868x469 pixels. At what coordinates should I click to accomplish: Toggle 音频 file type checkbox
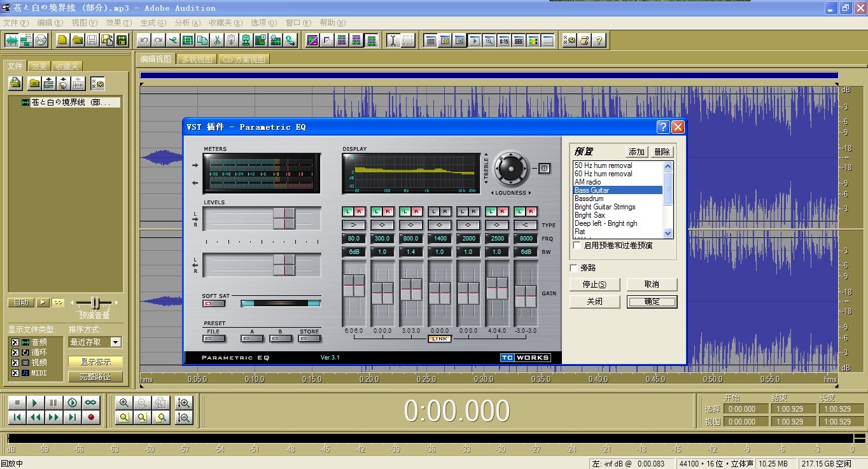point(15,342)
